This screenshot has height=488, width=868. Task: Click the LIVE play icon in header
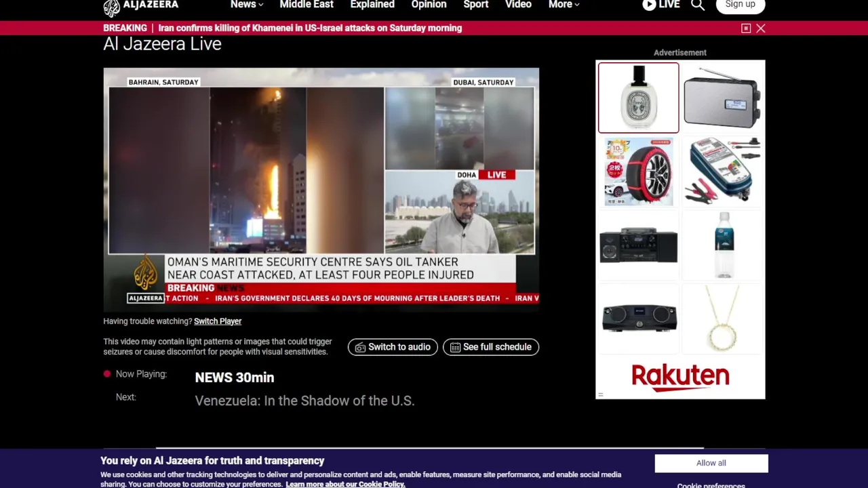[x=649, y=5]
